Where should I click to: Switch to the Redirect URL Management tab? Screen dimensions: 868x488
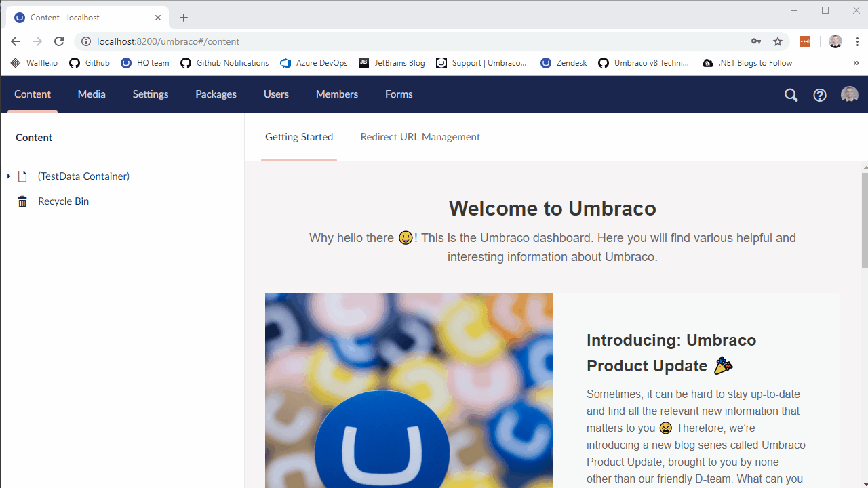click(420, 136)
